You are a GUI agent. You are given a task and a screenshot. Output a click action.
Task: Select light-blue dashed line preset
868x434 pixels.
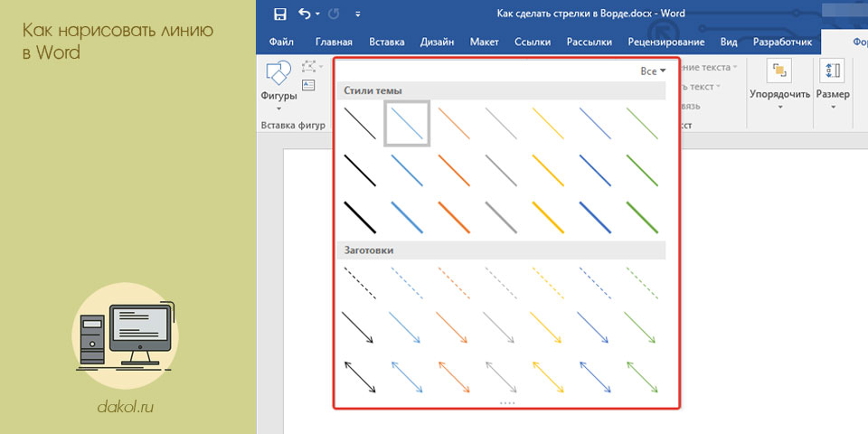(x=407, y=283)
